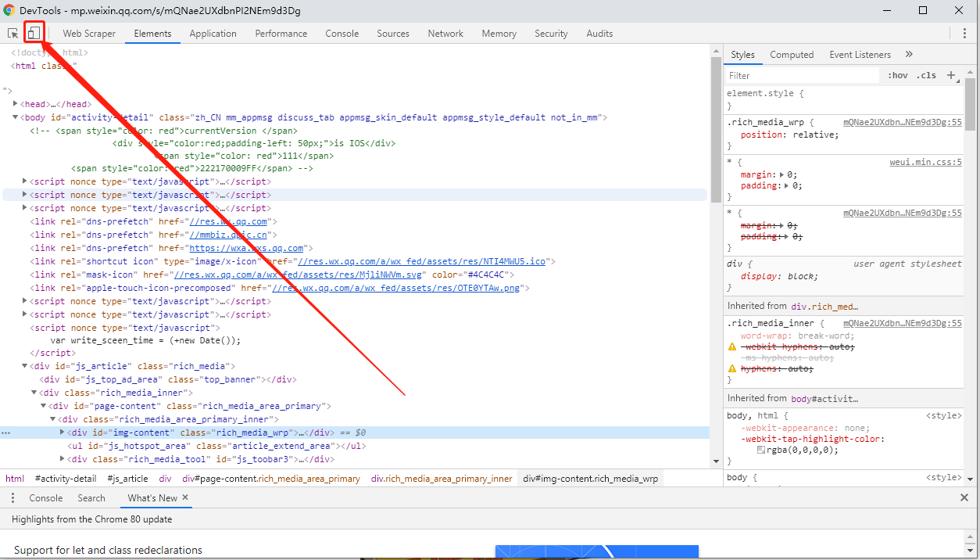Collapse the body#activity-detail node

(x=16, y=117)
